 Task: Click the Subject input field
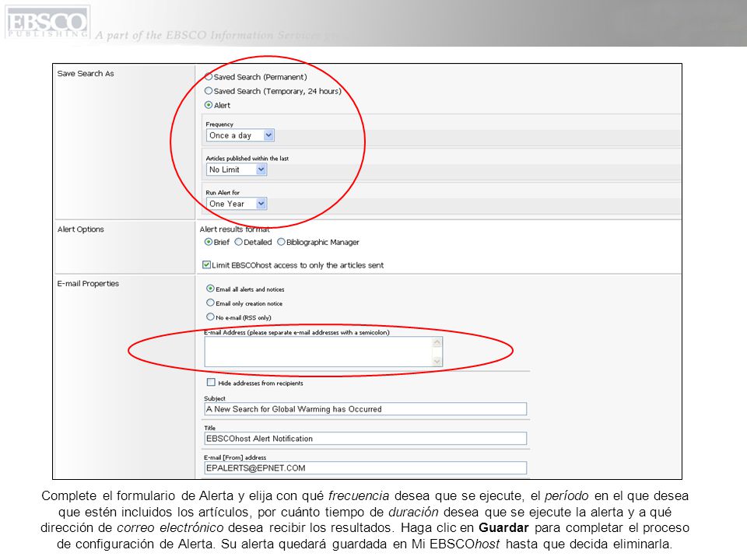pos(366,409)
